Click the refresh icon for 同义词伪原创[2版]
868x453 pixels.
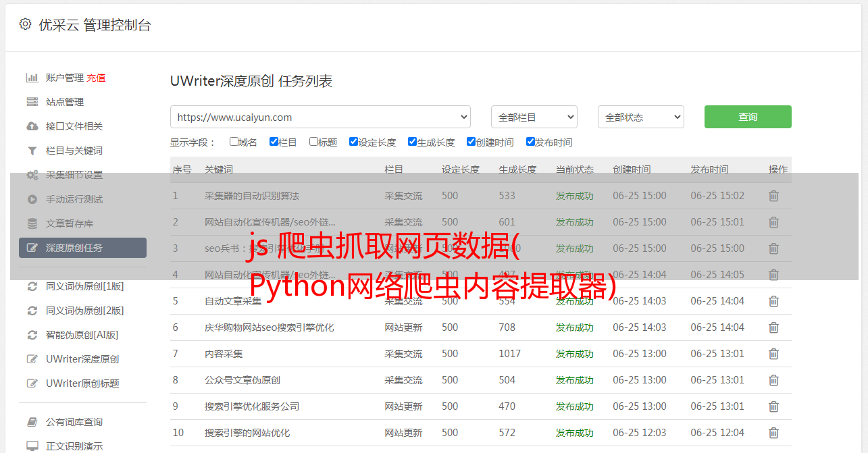[32, 311]
